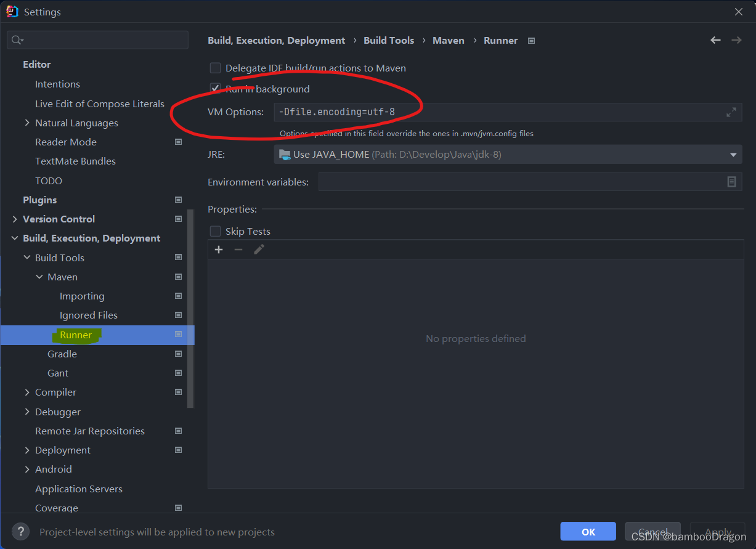Expand the VM Options field editor

[x=731, y=112]
